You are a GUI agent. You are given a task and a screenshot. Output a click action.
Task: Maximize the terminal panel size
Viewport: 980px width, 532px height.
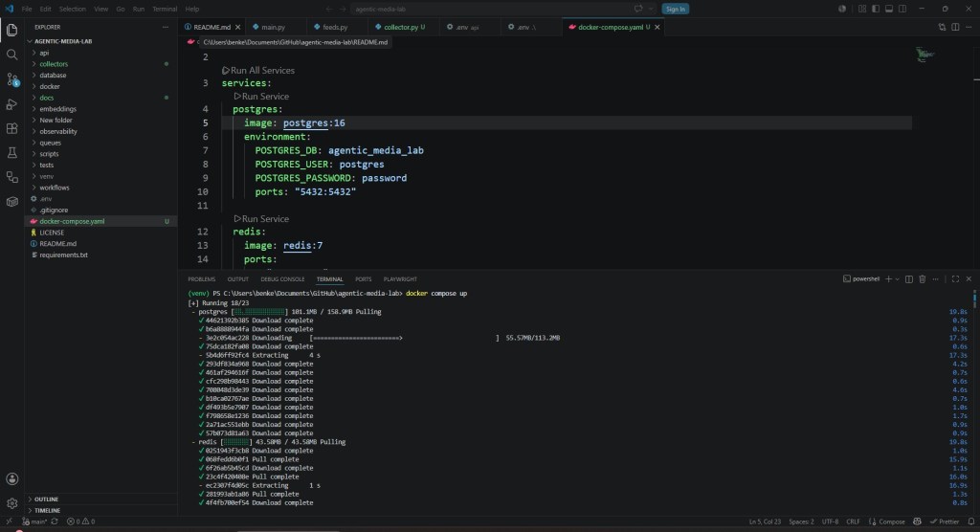[955, 278]
